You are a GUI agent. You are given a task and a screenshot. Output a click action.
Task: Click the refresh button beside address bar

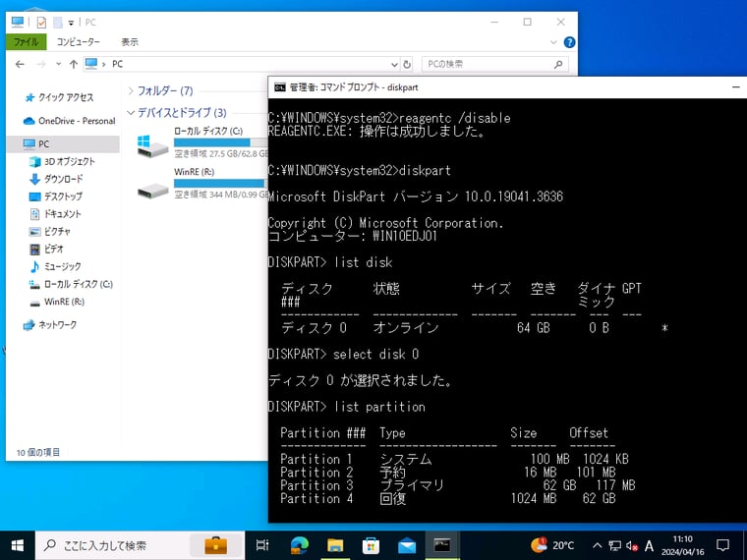407,64
